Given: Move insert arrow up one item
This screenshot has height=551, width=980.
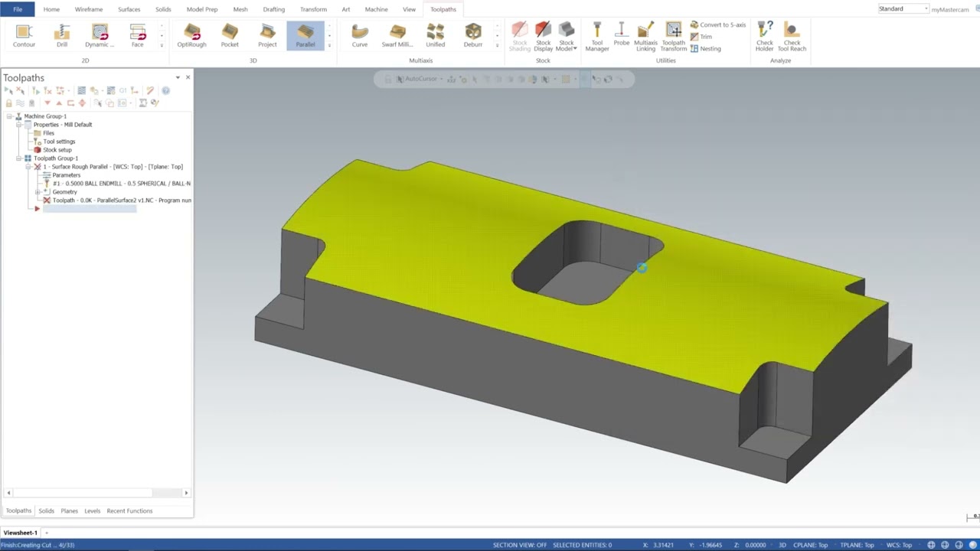Looking at the screenshot, I should pos(59,103).
